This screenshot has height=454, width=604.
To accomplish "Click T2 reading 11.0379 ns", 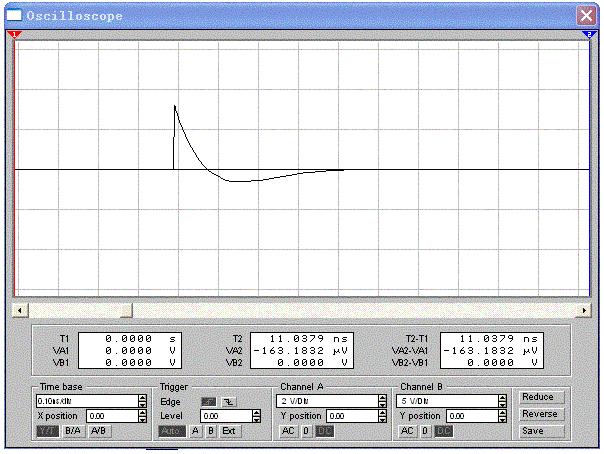I will [308, 339].
